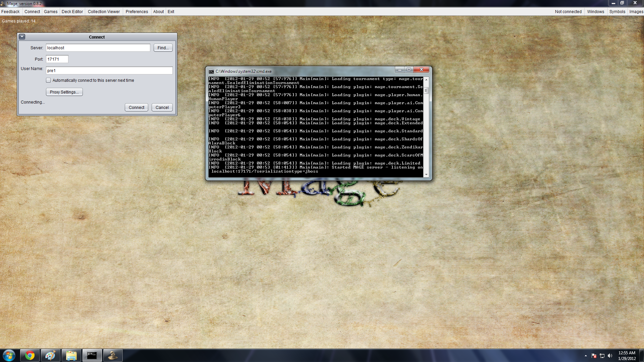
Task: Cancel the connection dialog
Action: point(162,108)
